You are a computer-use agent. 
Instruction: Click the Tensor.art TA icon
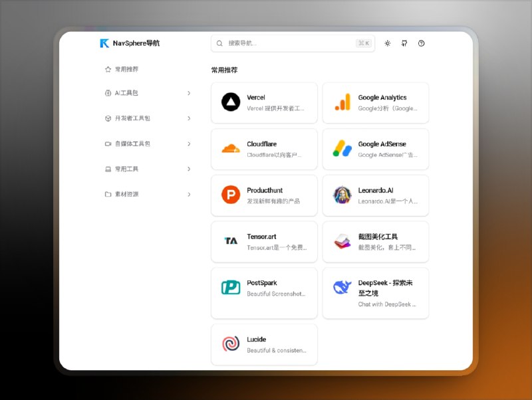coord(229,242)
